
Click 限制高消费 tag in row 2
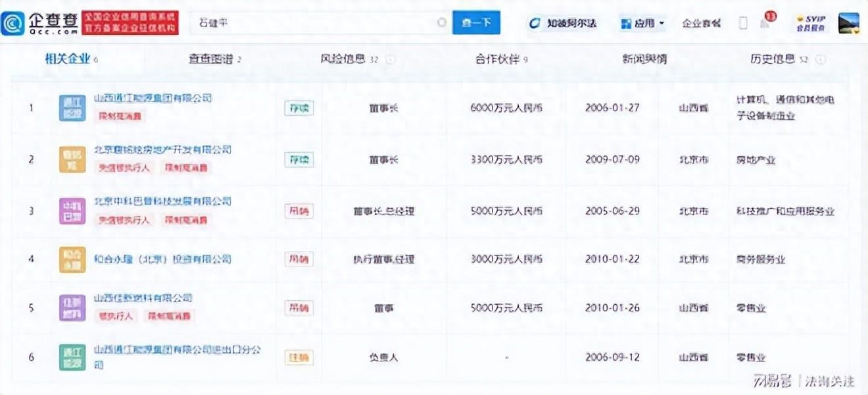185,168
